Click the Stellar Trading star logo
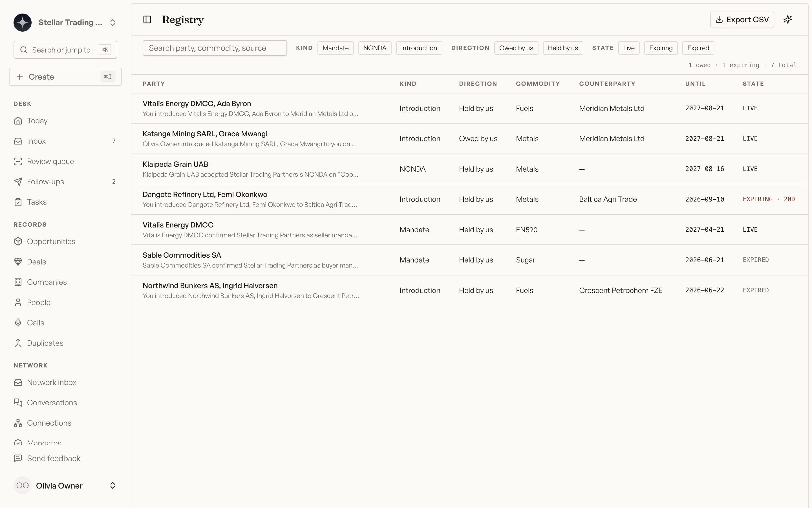 pos(23,23)
